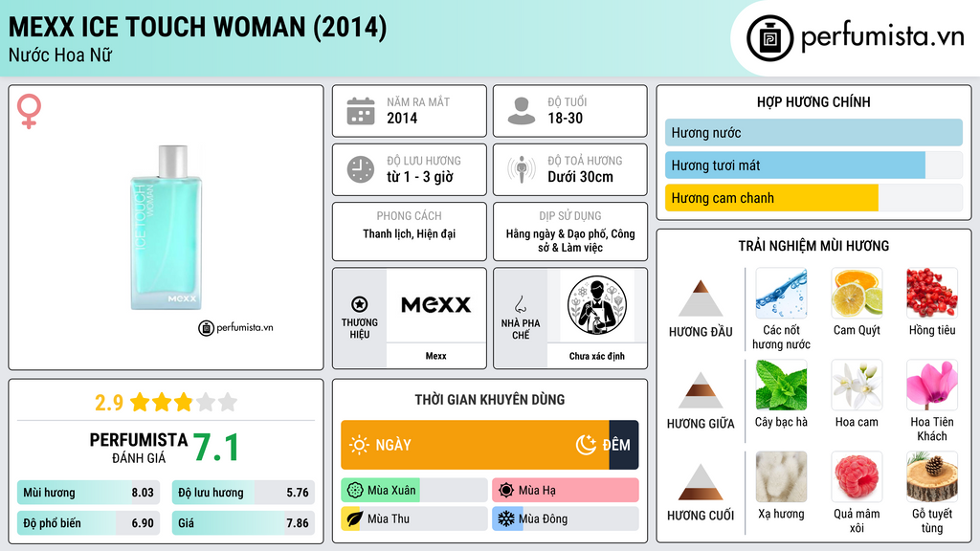The width and height of the screenshot is (980, 551).
Task: Click the perfumer illustration badge
Action: pyautogui.click(x=597, y=305)
